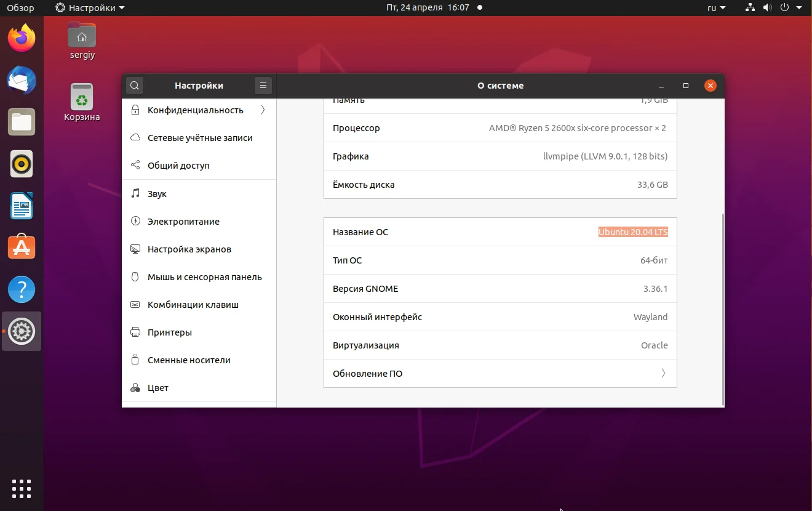Click the volume icon in top bar
The height and width of the screenshot is (511, 812).
click(x=767, y=8)
